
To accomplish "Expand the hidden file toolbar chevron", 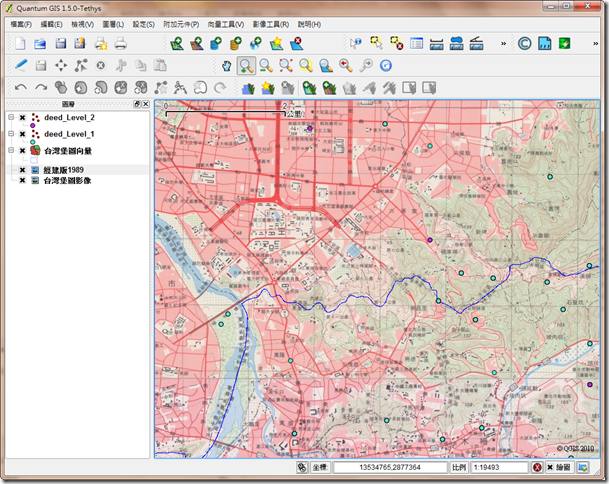I will coord(503,44).
